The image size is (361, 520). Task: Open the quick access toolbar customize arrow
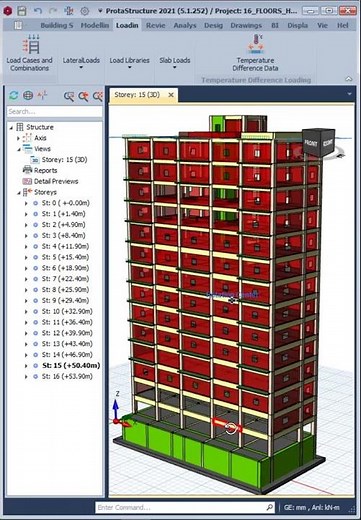click(100, 11)
